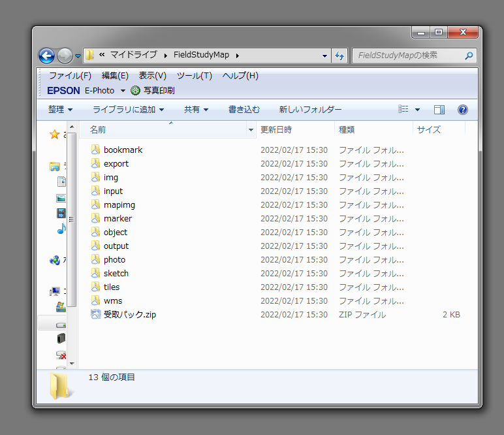Click navigation pane scroll down arrow
The height and width of the screenshot is (435, 504).
click(x=72, y=364)
